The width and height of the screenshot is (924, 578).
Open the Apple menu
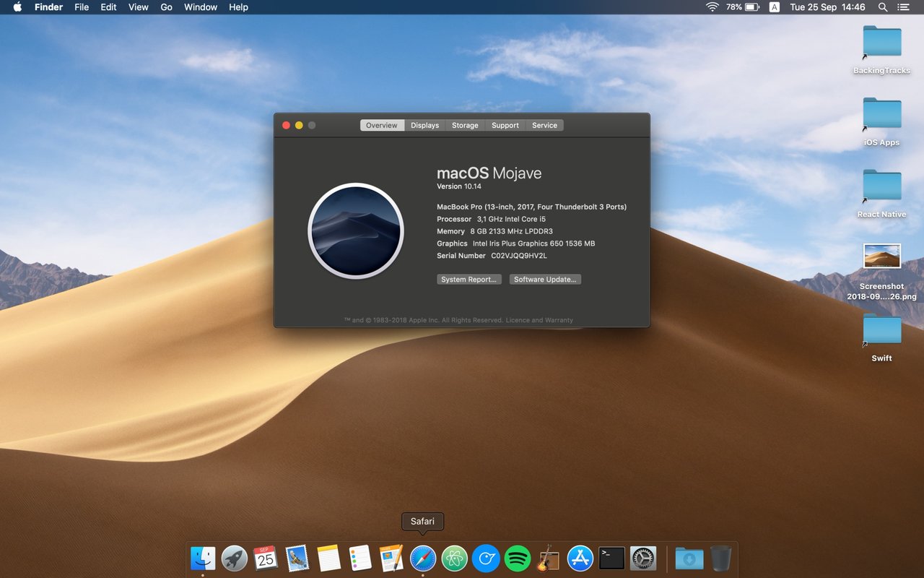coord(17,7)
